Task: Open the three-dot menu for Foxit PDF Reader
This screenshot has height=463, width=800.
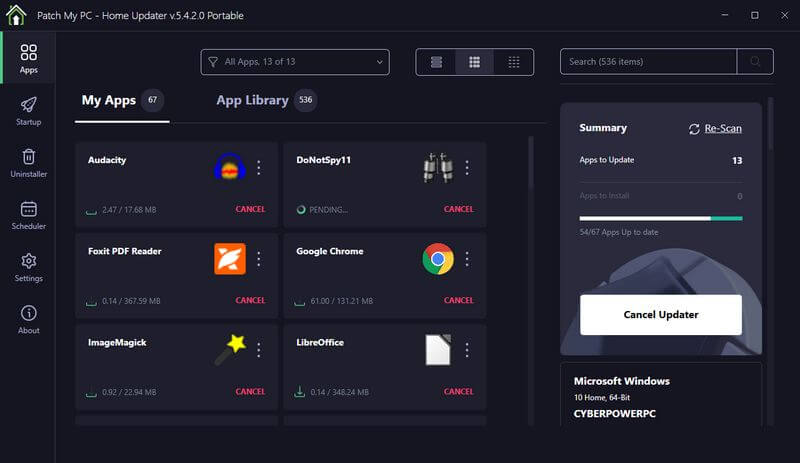Action: pyautogui.click(x=259, y=259)
